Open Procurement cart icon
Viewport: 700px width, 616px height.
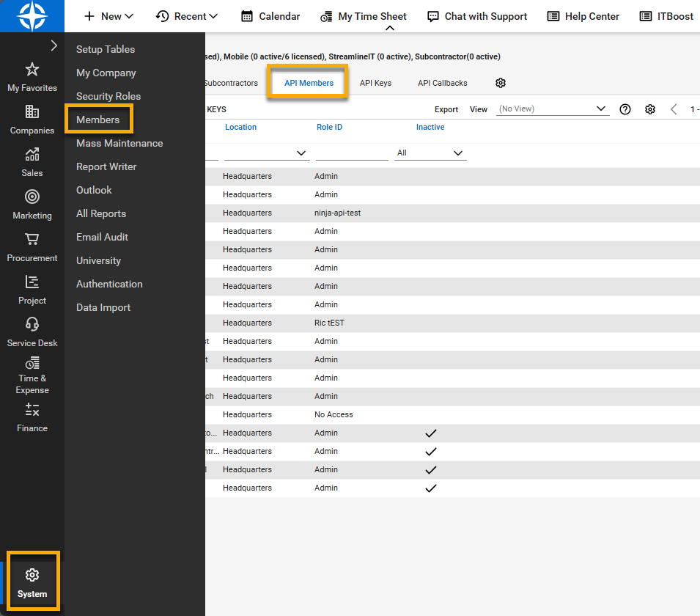pyautogui.click(x=32, y=240)
